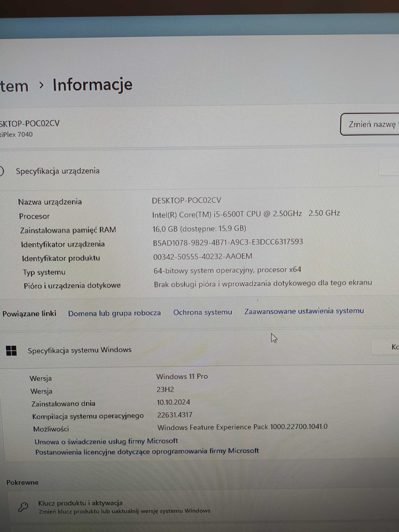Click the Zmień nazwę rename button
399x532 pixels.
pos(370,124)
